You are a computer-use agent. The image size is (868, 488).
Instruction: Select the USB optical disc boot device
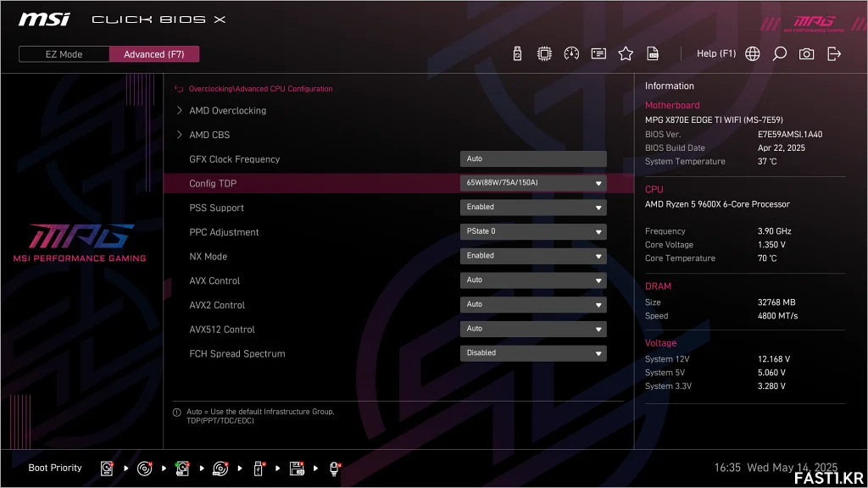point(220,469)
